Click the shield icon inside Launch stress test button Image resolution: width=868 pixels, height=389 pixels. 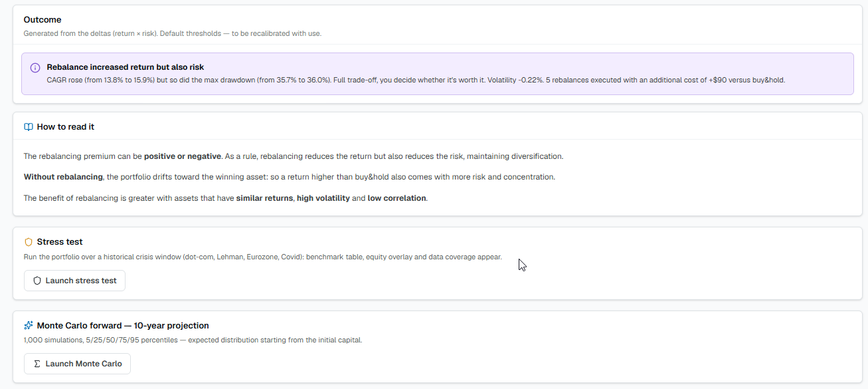coord(37,281)
